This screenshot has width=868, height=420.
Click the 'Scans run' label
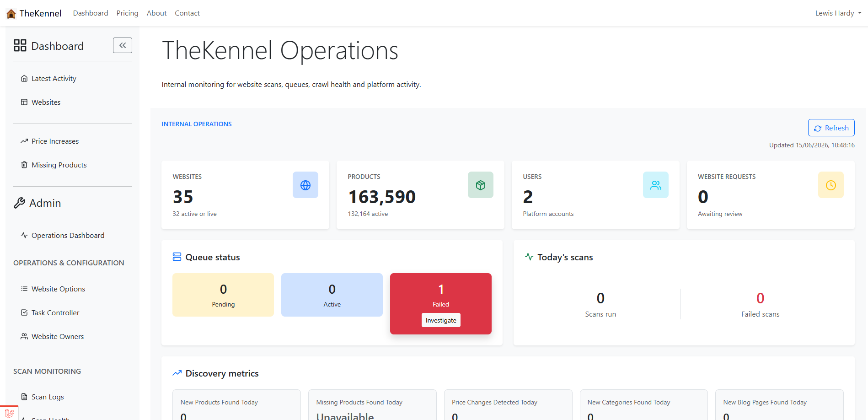(x=600, y=314)
